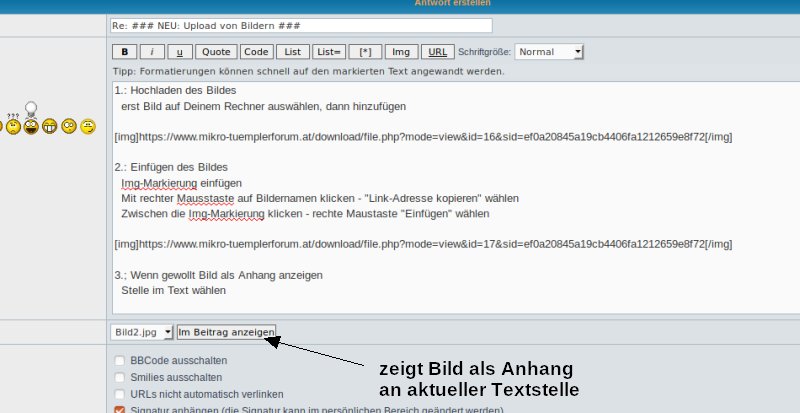Check URLs nicht automatisch verlinken
The image size is (800, 413).
pos(120,394)
